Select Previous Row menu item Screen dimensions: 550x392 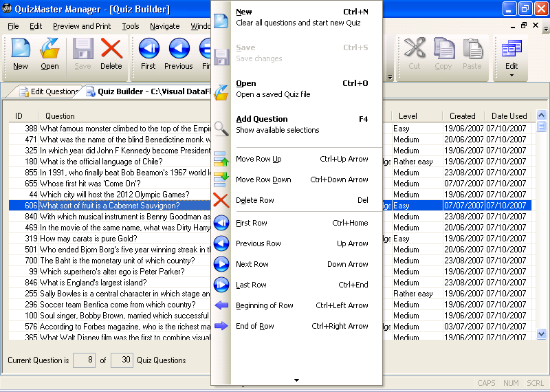tap(302, 243)
